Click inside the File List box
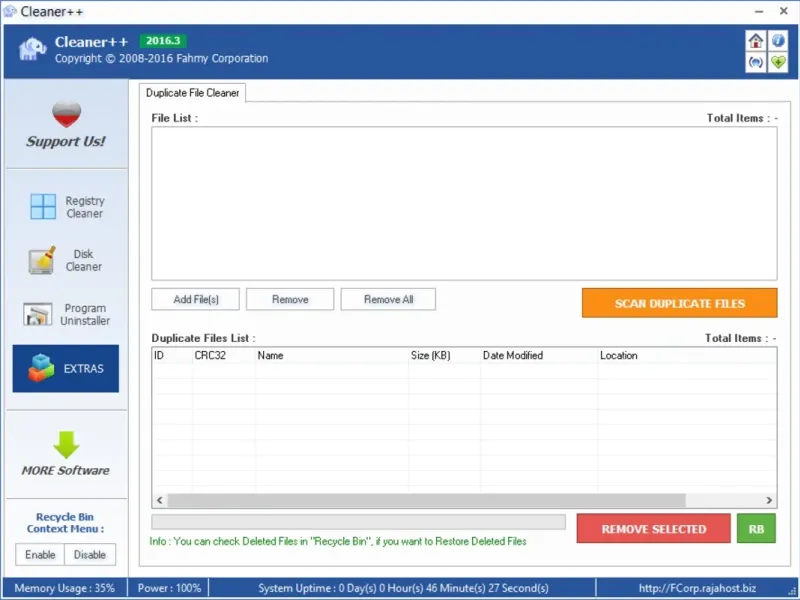800x600 pixels. point(464,203)
